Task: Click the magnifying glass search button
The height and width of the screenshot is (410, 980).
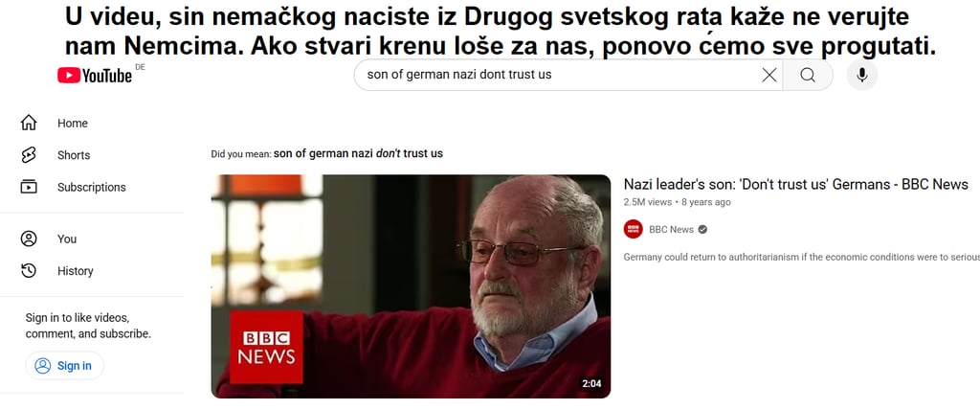Action: (x=808, y=75)
